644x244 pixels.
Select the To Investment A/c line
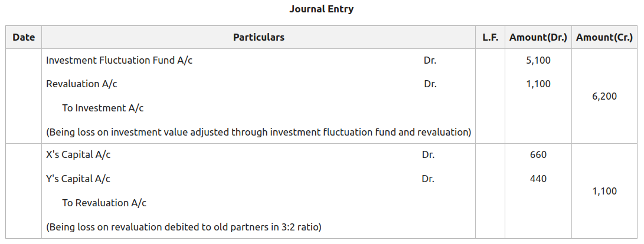point(103,108)
